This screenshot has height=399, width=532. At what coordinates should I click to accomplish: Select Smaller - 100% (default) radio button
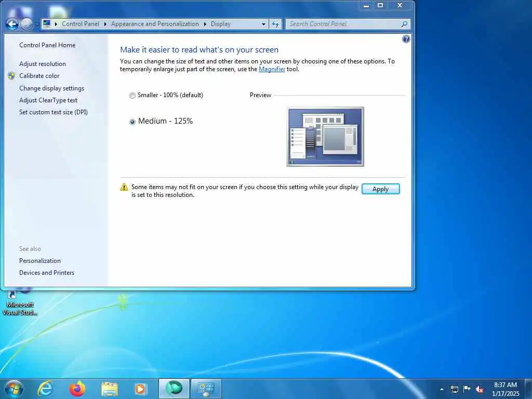pyautogui.click(x=132, y=96)
